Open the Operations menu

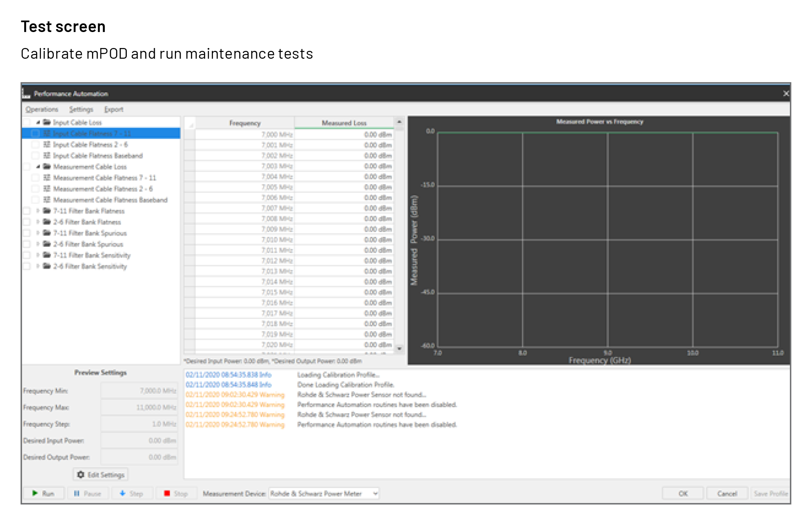(x=42, y=110)
